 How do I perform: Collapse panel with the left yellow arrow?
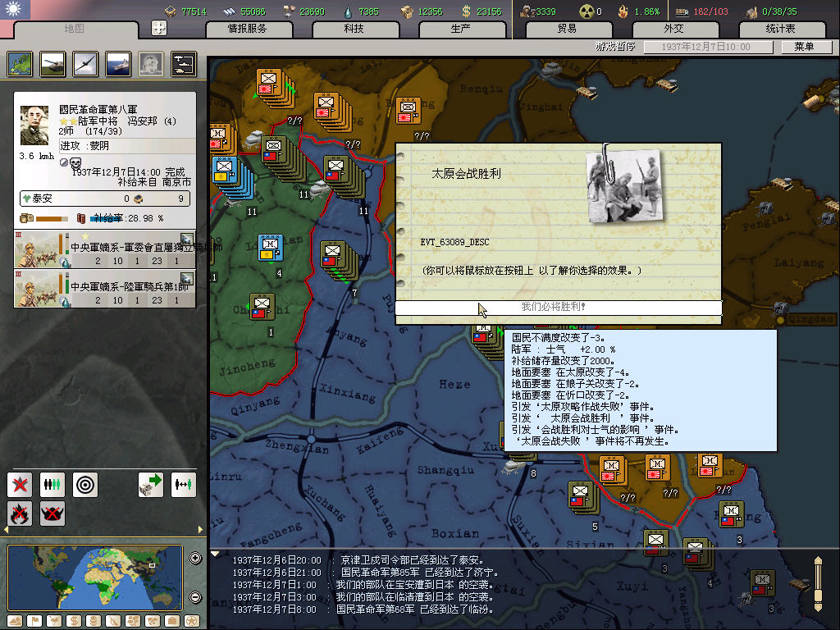(x=5, y=531)
